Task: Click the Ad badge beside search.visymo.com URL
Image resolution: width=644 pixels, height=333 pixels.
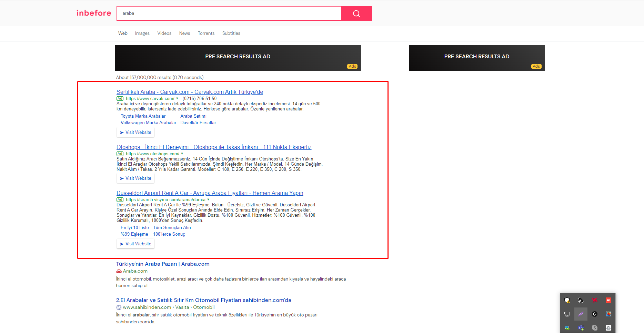Action: pos(120,200)
